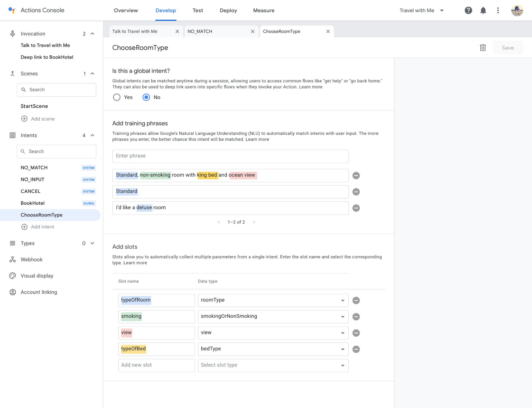532x408 pixels.
Task: Switch to the Measure tab
Action: point(264,10)
